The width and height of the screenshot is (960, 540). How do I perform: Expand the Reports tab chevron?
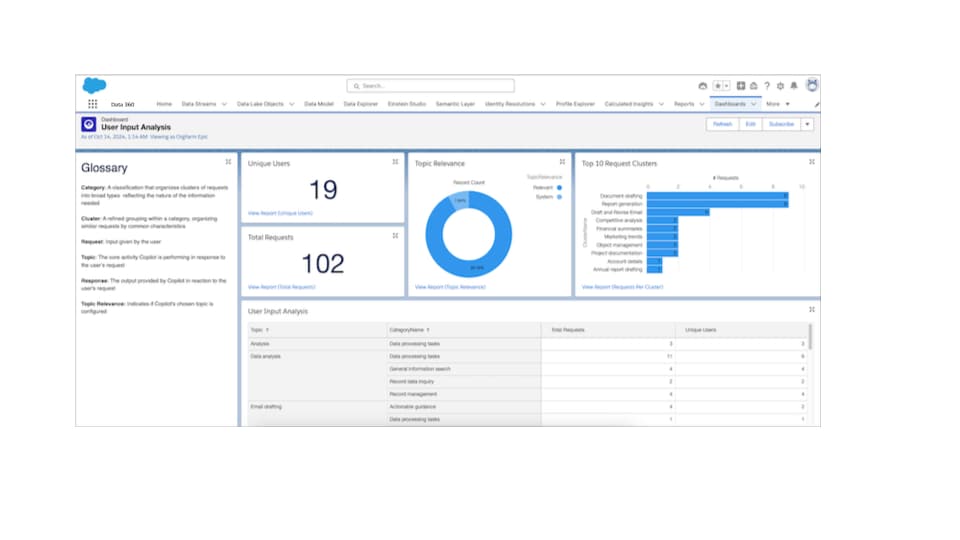tap(702, 104)
